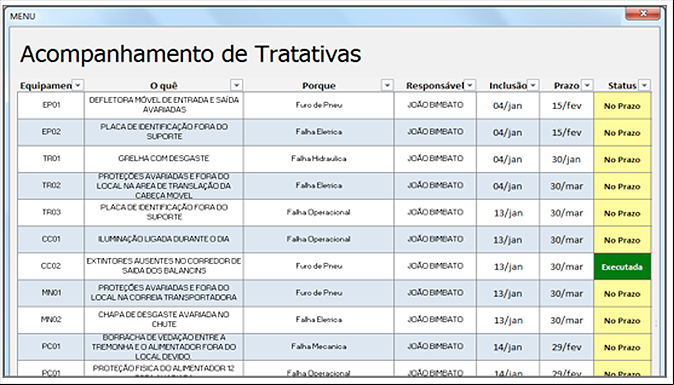Select JOÃO BIMBATO in the MN02 row
The height and width of the screenshot is (385, 674).
[435, 320]
